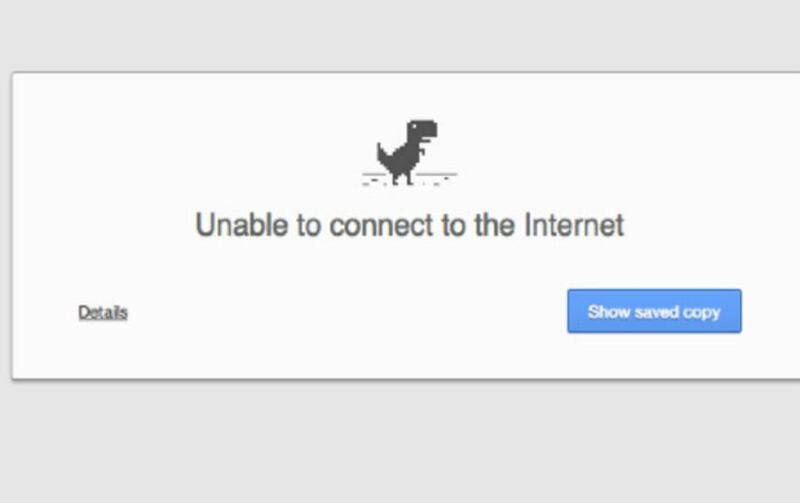Click the left border of the error card
Screen dimensions: 800x503
12,225
